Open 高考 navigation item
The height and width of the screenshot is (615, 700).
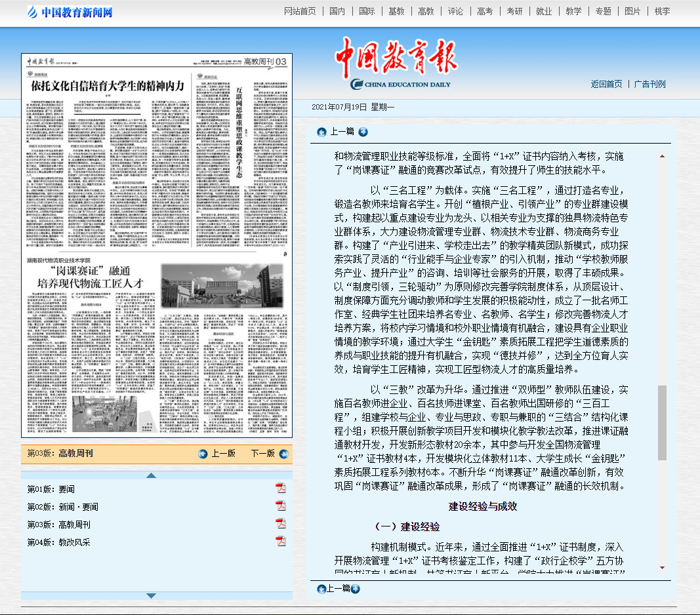pos(485,11)
